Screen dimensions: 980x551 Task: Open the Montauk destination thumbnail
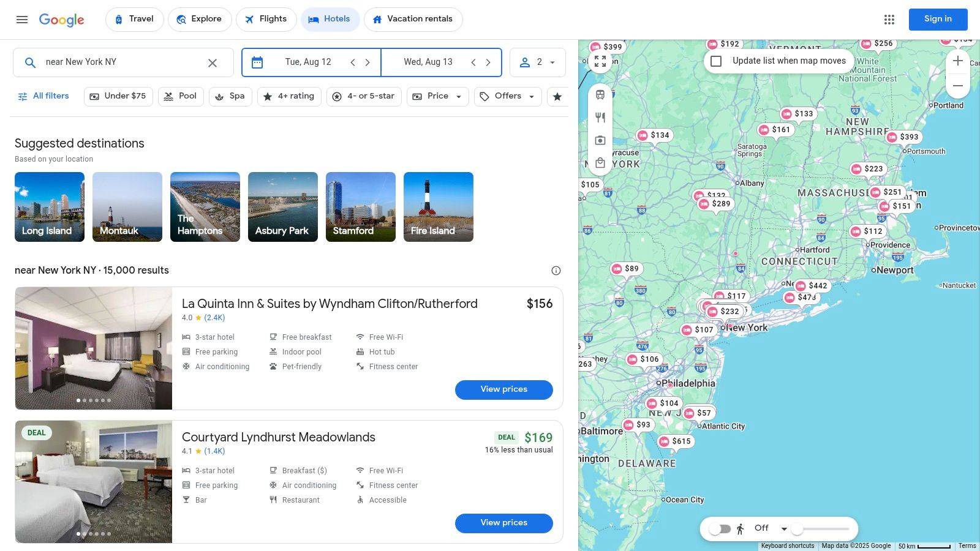(127, 207)
